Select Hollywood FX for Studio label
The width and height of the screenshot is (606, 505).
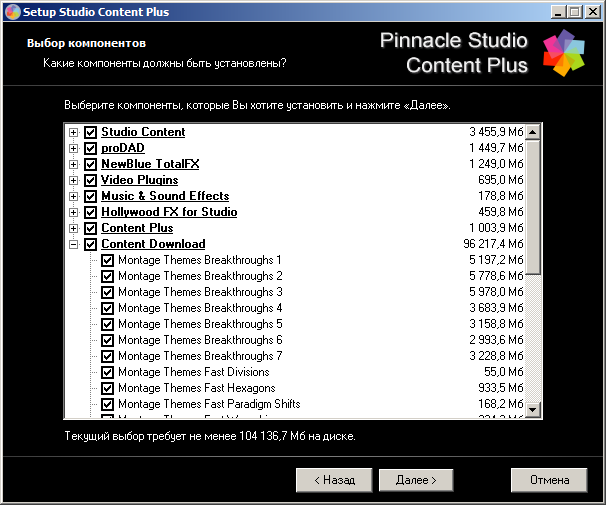pos(169,212)
